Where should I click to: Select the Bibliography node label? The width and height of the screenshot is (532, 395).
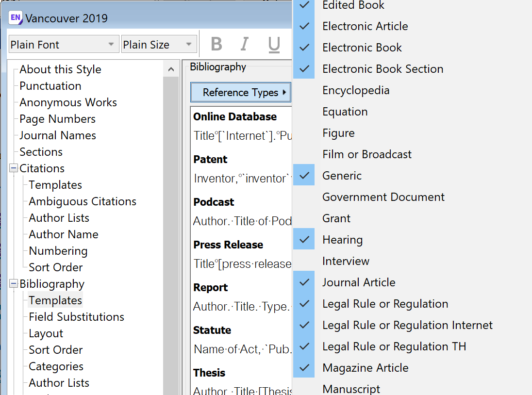pos(52,284)
